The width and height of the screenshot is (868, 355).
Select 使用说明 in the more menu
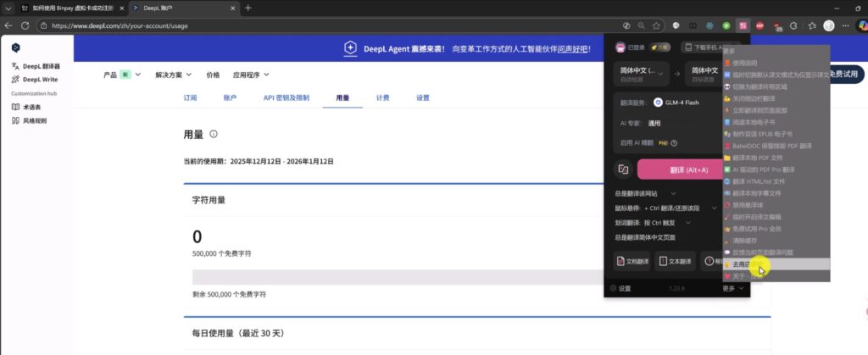click(776, 63)
